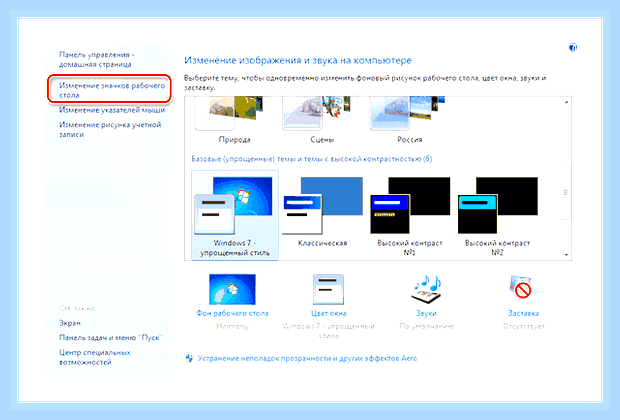Click the Заставка text link
Image resolution: width=620 pixels, height=420 pixels.
pyautogui.click(x=523, y=313)
